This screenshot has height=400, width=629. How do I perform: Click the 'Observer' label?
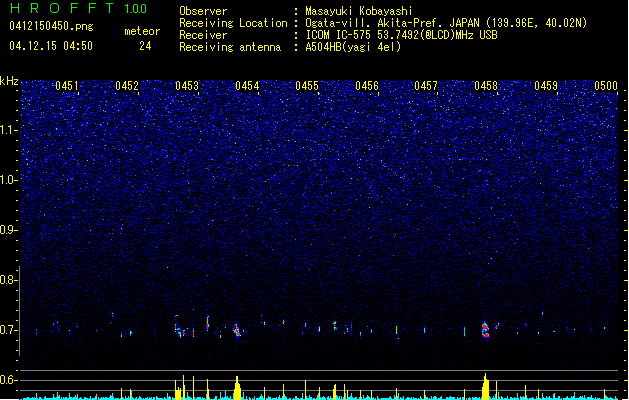[203, 11]
